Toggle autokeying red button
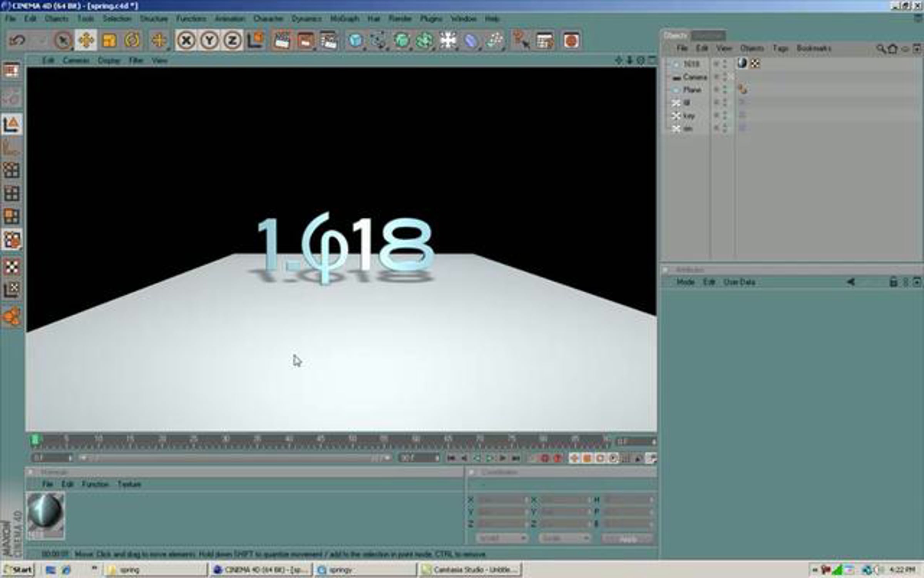The width and height of the screenshot is (924, 578). (557, 458)
